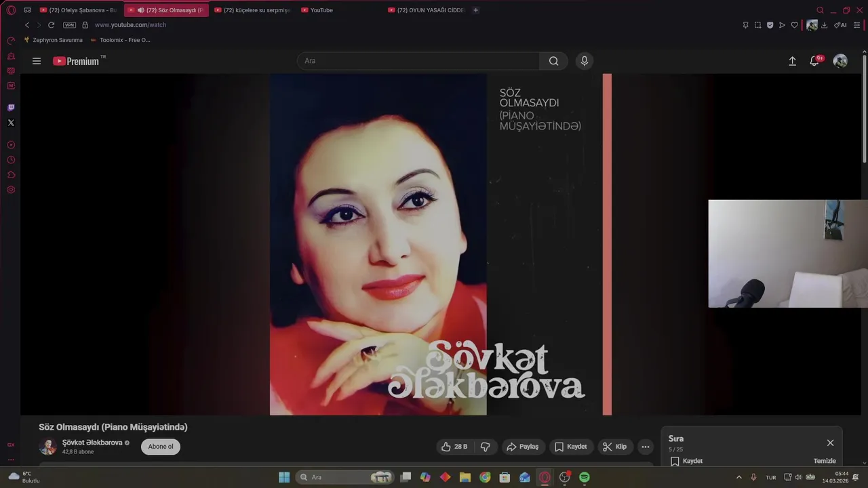Open YouTube notifications bell
Viewport: 868px width, 488px height.
[814, 61]
